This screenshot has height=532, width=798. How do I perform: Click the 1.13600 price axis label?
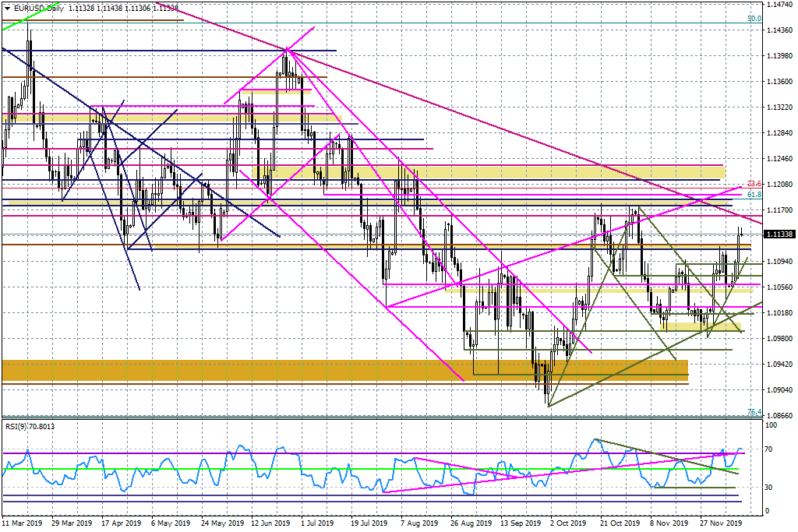pyautogui.click(x=779, y=81)
